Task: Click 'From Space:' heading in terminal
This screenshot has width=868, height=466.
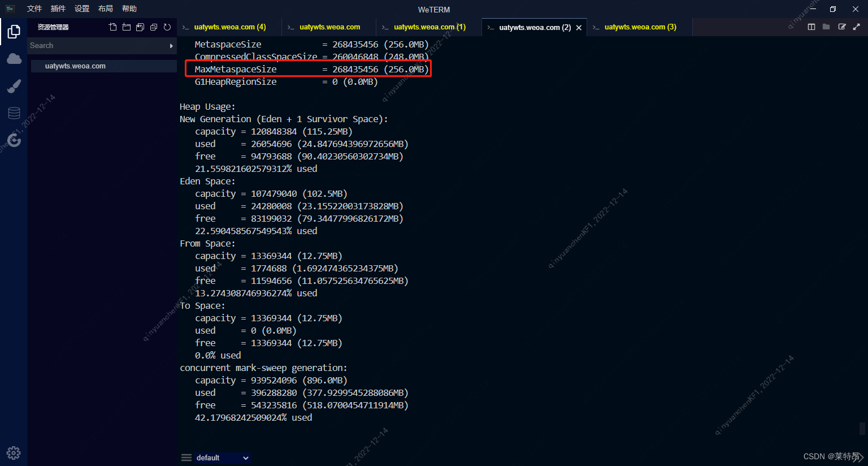Action: [207, 244]
